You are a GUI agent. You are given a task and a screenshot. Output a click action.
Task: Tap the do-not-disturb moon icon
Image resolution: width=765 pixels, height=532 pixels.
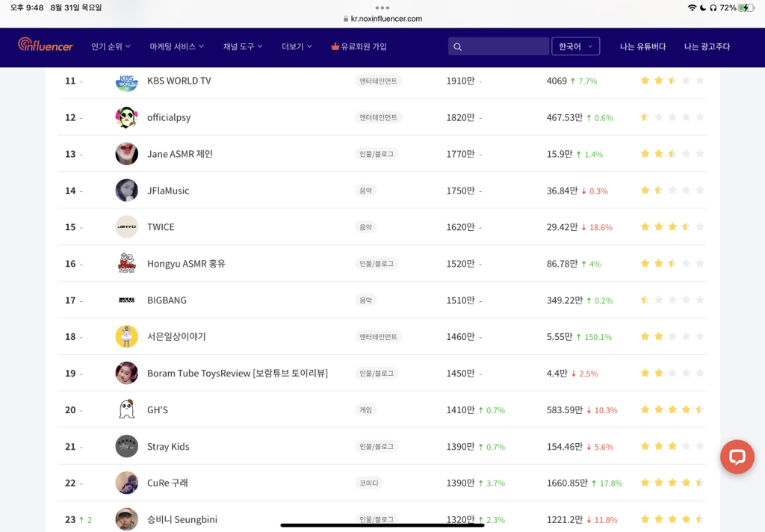click(x=703, y=7)
